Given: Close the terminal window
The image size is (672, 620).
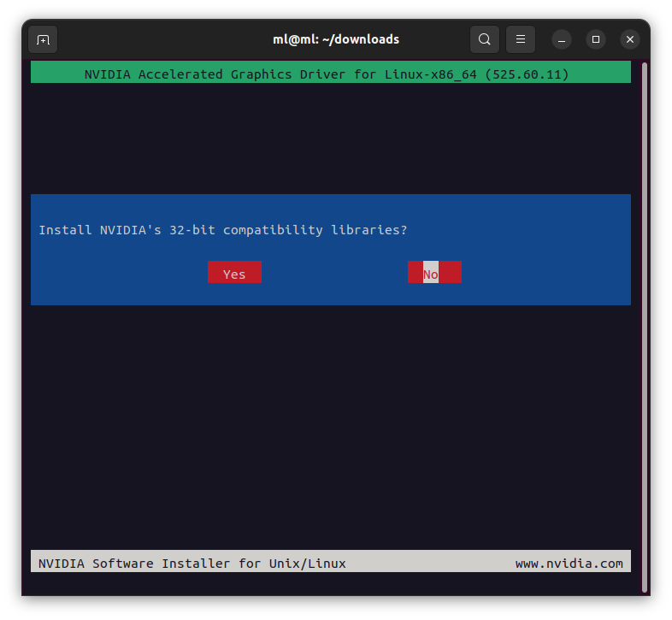Looking at the screenshot, I should click(x=630, y=39).
